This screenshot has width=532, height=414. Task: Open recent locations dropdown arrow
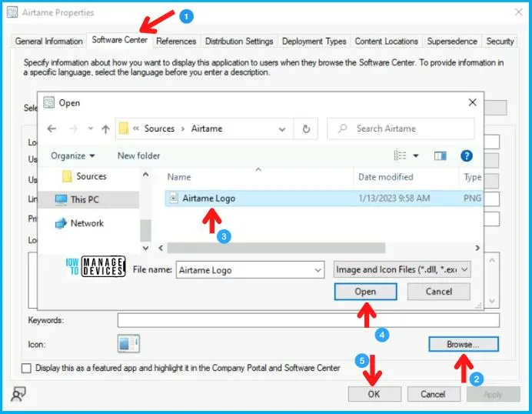(x=90, y=129)
